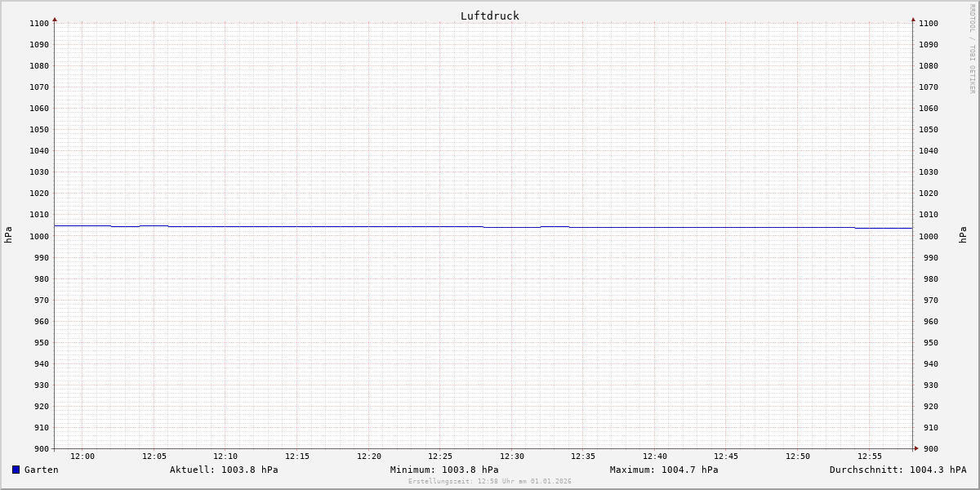Viewport: 980px width, 490px height.
Task: Click the 900 label on right y-axis
Action: [928, 448]
